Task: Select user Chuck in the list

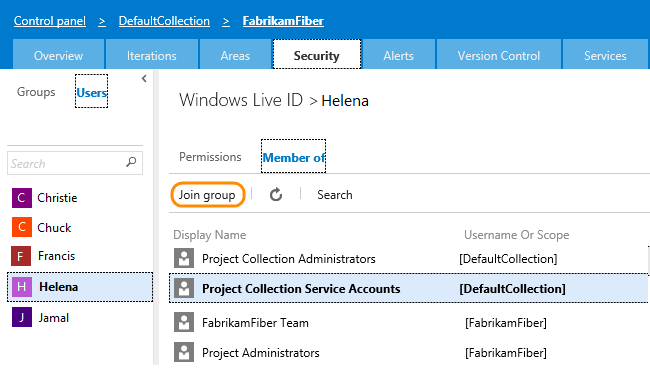Action: [54, 227]
